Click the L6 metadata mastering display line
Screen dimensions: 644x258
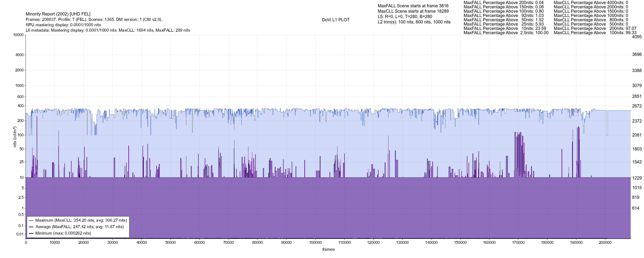pos(108,30)
